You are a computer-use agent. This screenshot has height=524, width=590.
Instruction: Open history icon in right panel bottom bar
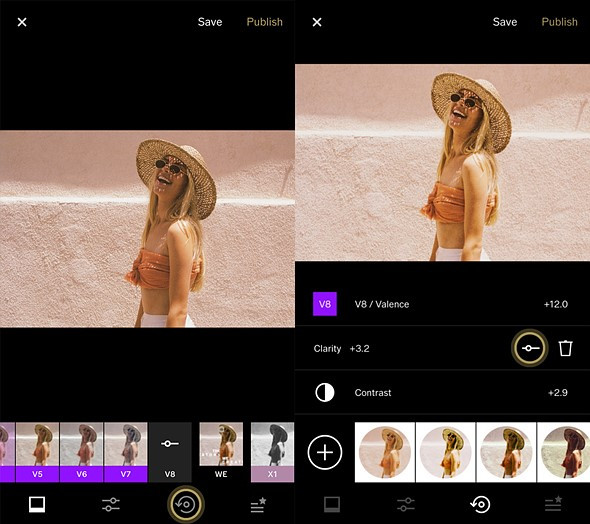point(481,504)
